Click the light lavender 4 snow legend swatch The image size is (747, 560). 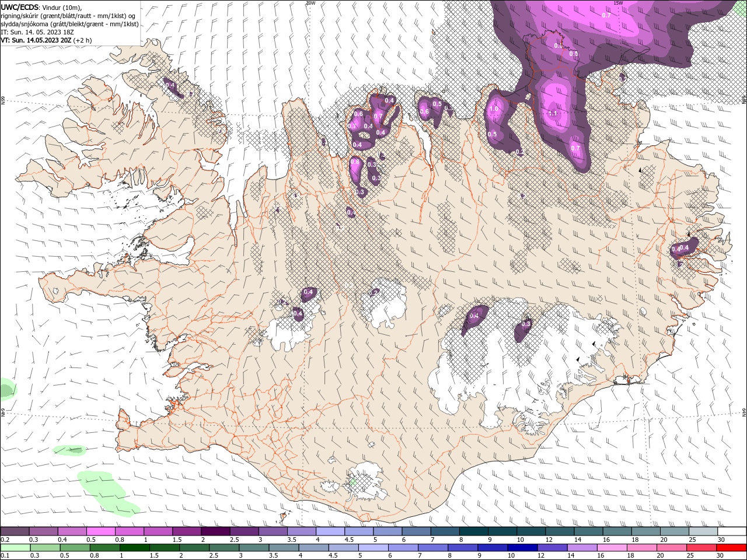click(x=329, y=531)
